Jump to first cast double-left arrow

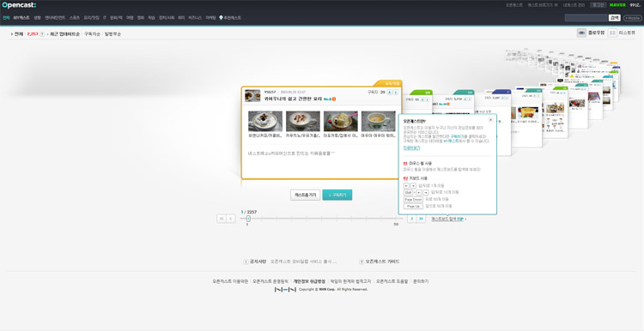(x=221, y=219)
